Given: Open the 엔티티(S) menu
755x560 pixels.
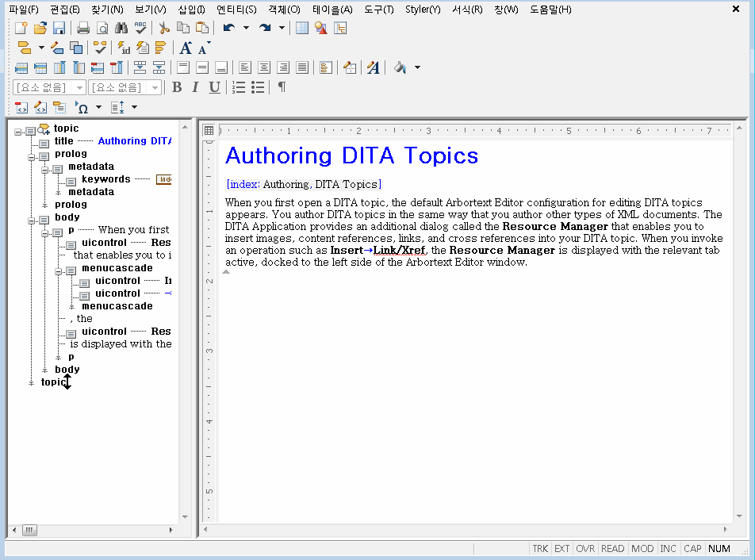Looking at the screenshot, I should [x=236, y=10].
